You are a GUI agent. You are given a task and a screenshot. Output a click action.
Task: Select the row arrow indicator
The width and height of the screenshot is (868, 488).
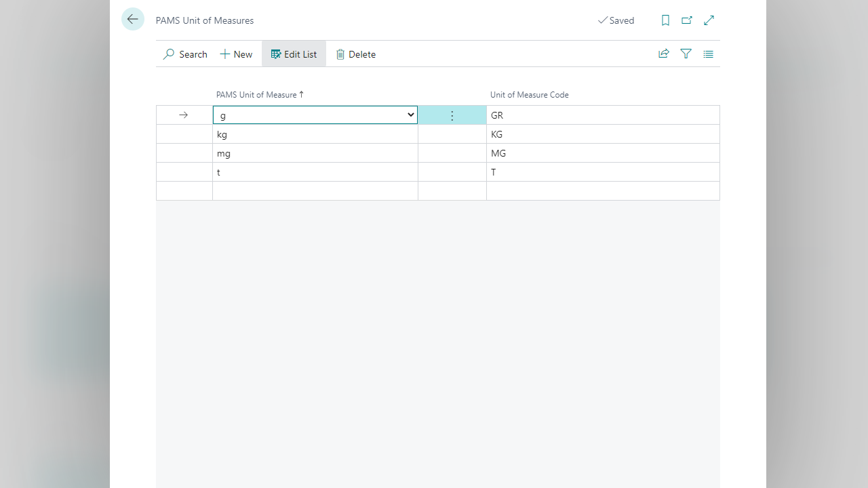(x=183, y=115)
